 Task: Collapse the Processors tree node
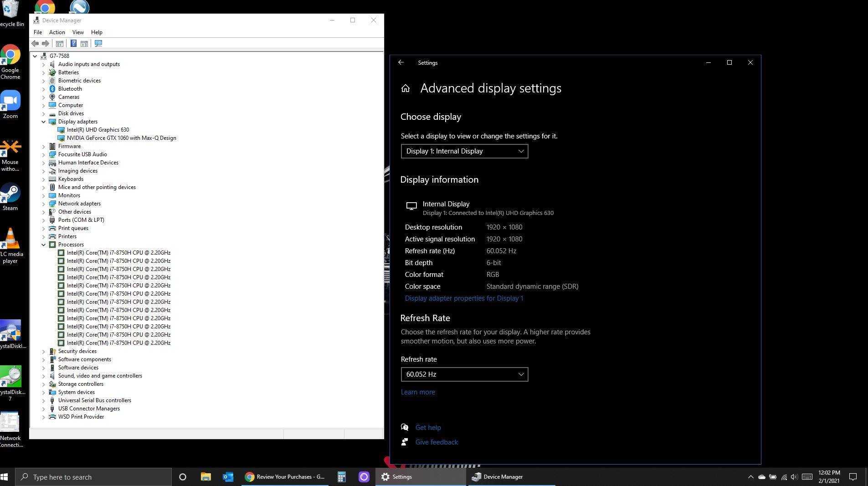click(44, 245)
